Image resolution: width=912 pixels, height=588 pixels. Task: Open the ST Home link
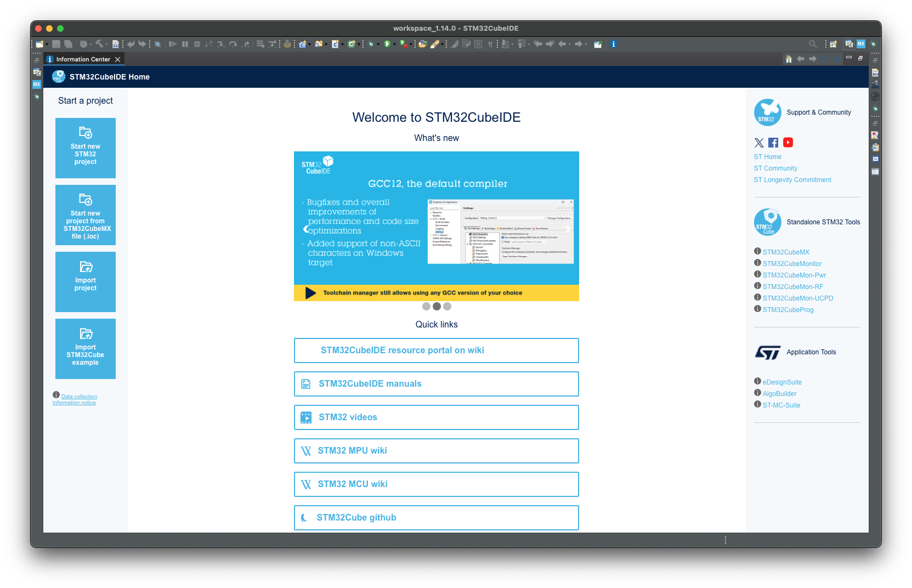click(768, 157)
